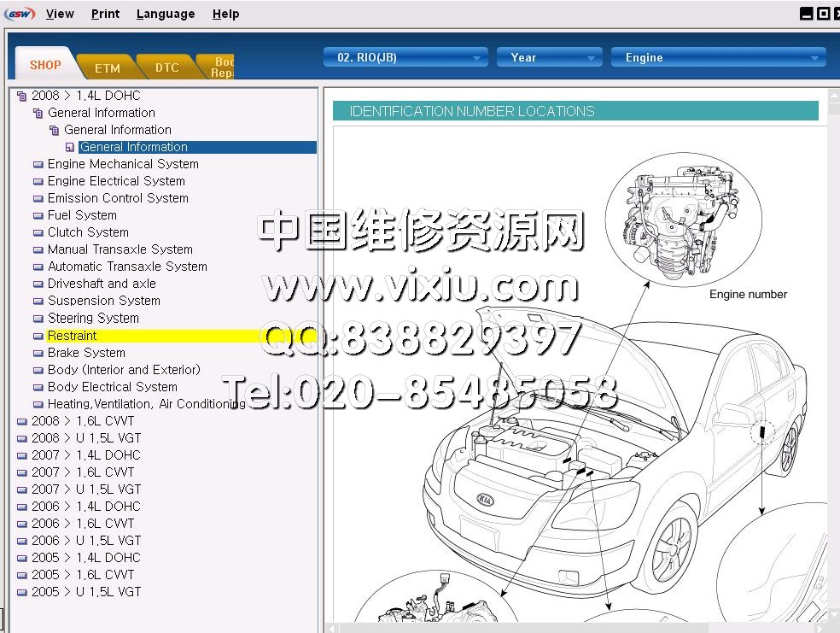The height and width of the screenshot is (633, 840).
Task: Click book icon beside Engine Mechanical System
Action: coord(38,164)
